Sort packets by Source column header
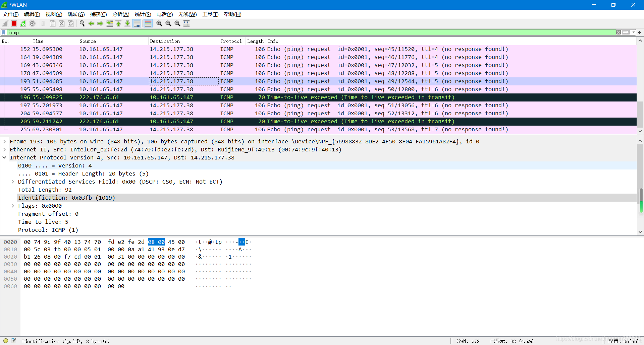644x345 pixels. pos(113,41)
